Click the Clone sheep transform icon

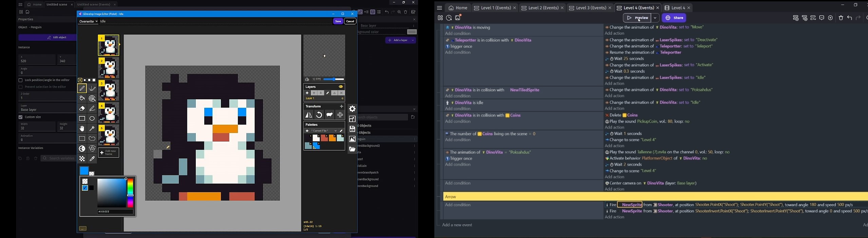tap(329, 115)
